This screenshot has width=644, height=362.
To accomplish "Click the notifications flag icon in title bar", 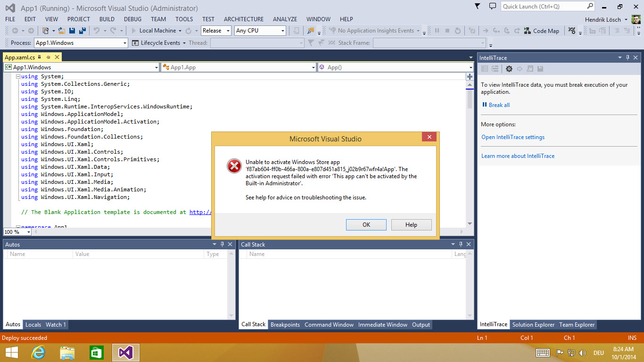I will [x=478, y=7].
